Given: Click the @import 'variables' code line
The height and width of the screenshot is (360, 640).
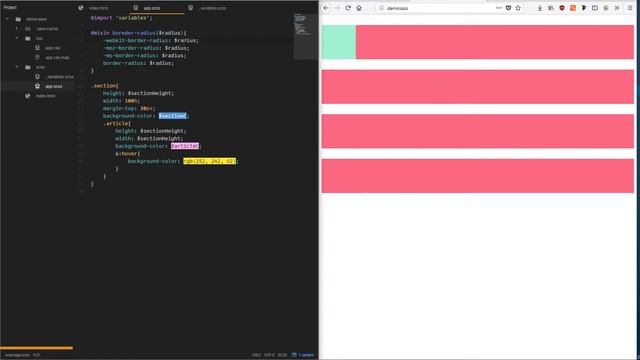Looking at the screenshot, I should pyautogui.click(x=121, y=18).
